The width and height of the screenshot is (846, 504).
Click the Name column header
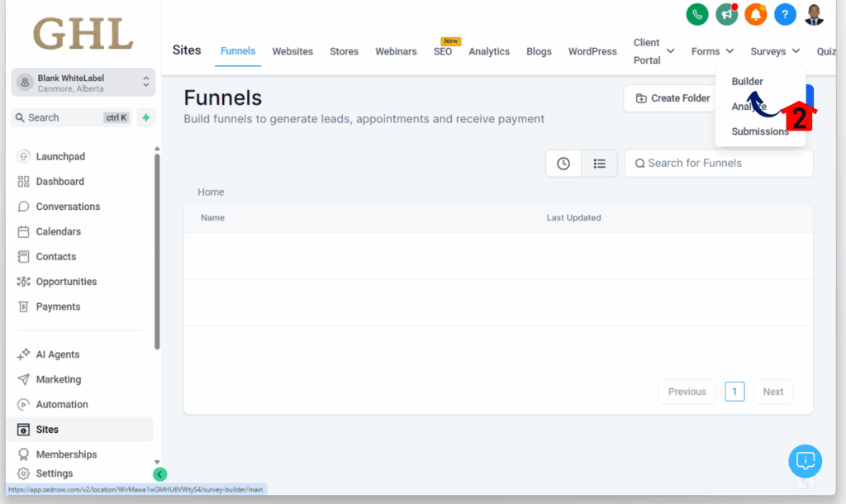[212, 217]
